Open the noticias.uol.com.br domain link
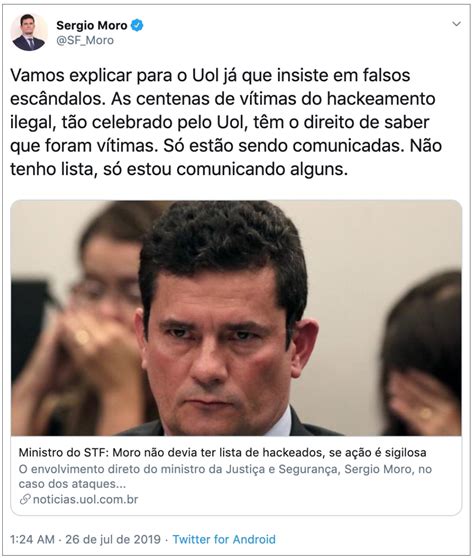The image size is (474, 558). click(x=85, y=499)
